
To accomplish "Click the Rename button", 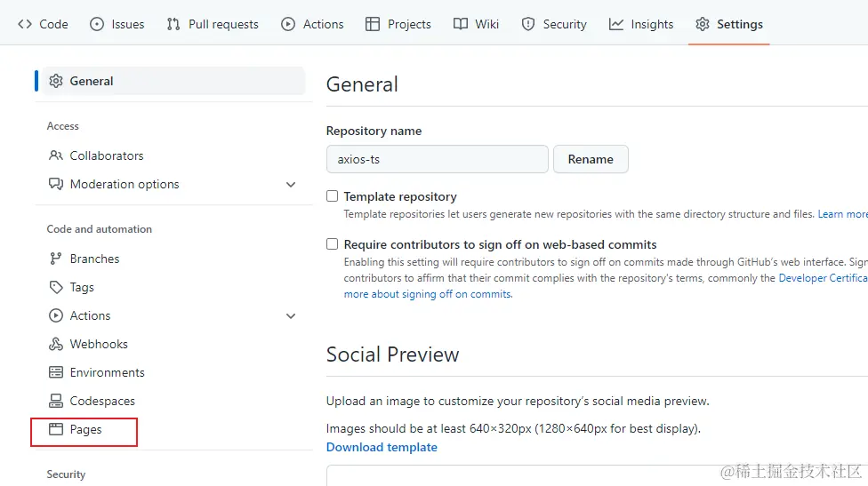I will pos(591,159).
